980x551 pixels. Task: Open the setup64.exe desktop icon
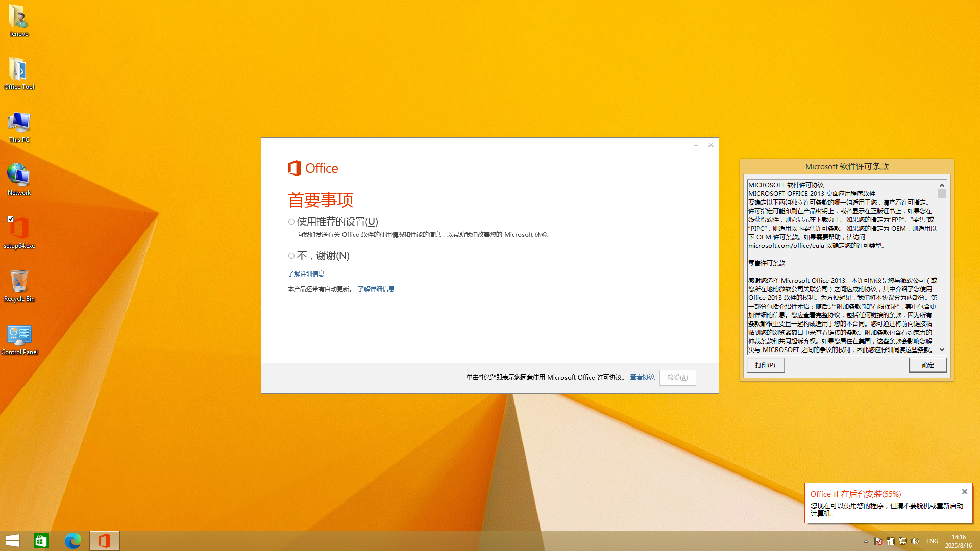coord(19,229)
